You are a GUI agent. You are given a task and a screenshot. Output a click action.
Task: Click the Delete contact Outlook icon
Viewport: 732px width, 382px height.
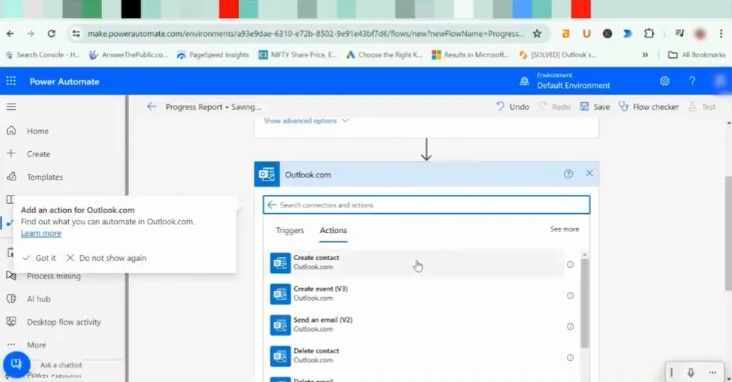[280, 356]
